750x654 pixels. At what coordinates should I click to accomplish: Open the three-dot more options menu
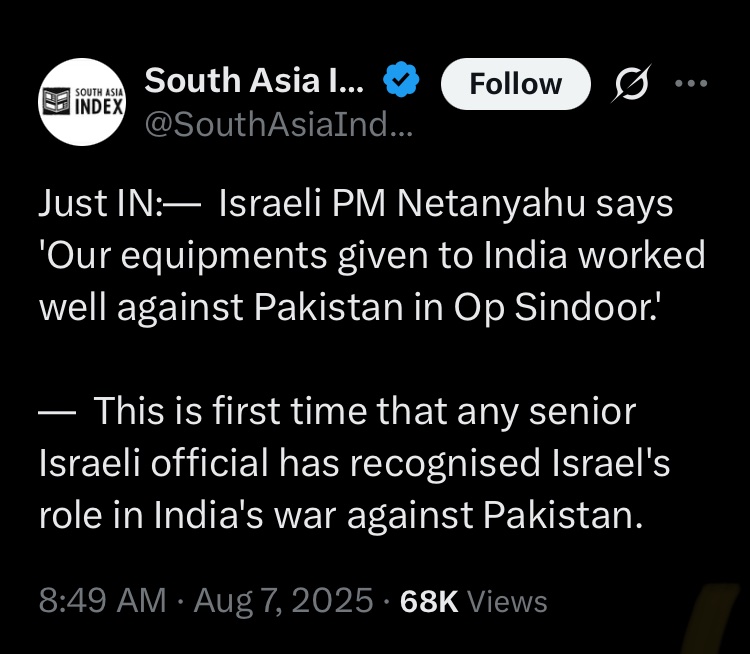pos(690,83)
